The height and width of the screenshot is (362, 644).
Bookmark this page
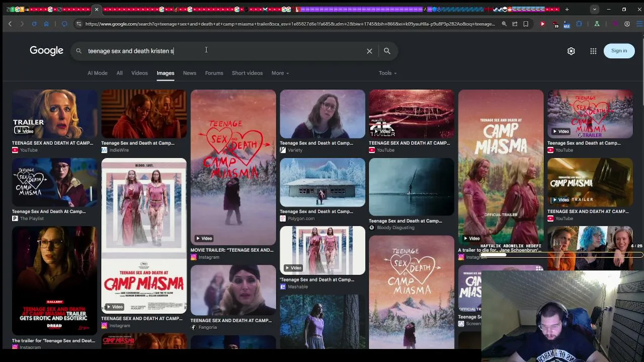(526, 24)
